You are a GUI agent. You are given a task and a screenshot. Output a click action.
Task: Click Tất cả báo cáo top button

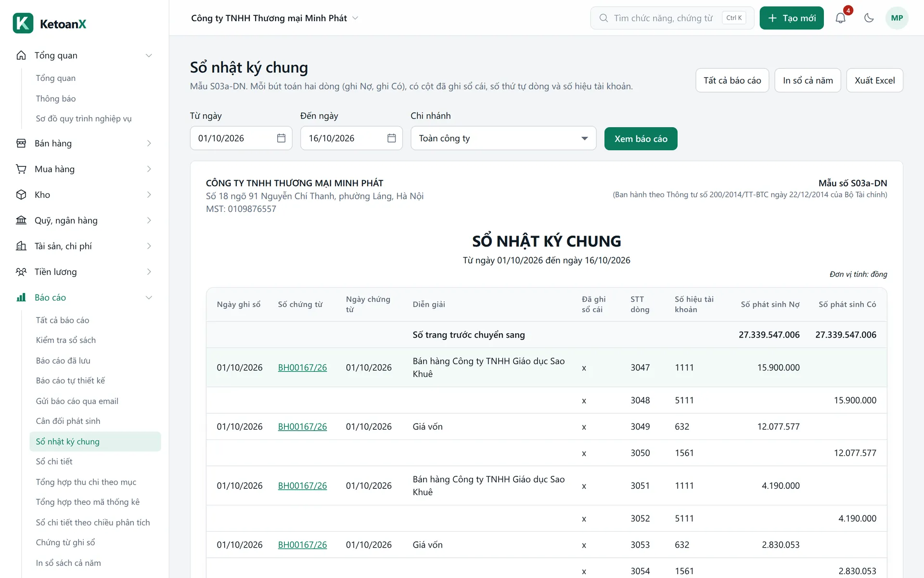click(732, 80)
